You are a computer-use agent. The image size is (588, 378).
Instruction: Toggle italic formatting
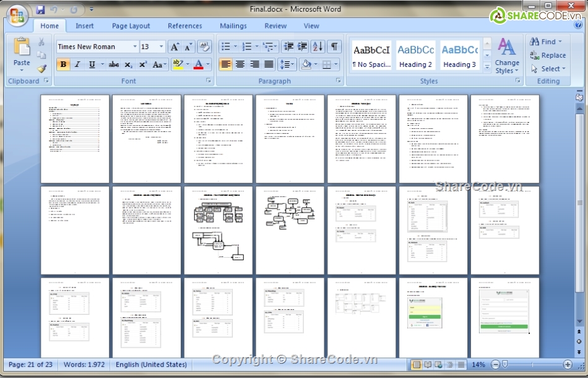point(77,64)
